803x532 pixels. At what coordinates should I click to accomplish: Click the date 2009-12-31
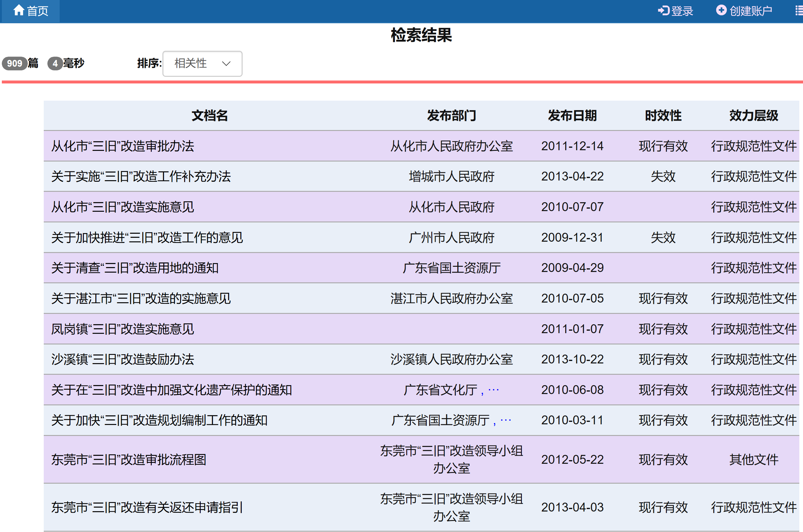tap(572, 237)
